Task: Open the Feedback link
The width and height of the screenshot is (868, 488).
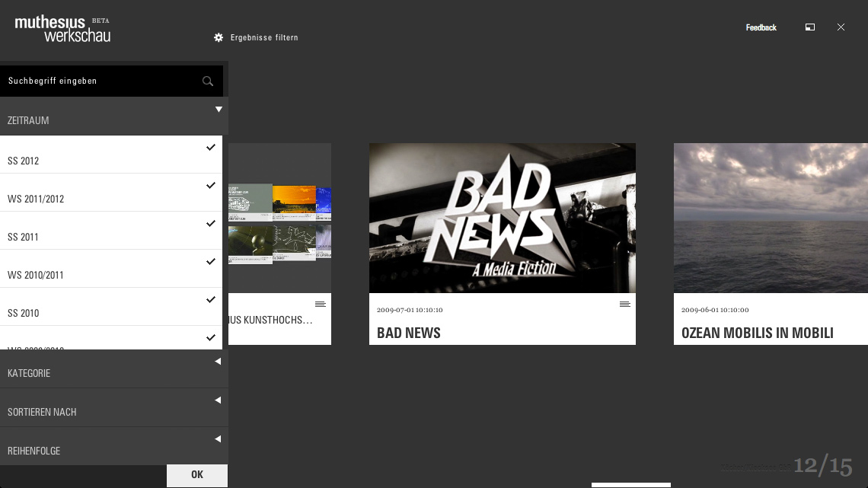Action: pos(761,27)
